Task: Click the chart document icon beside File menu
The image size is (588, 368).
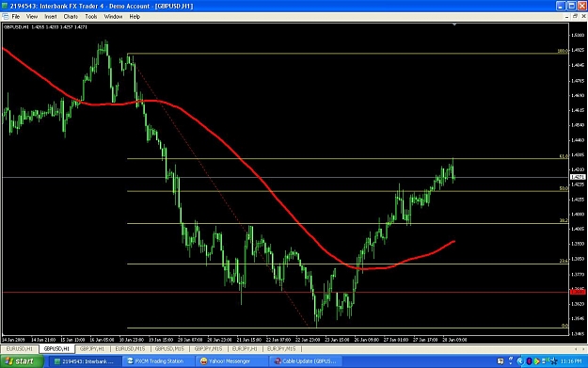Action: coord(6,17)
